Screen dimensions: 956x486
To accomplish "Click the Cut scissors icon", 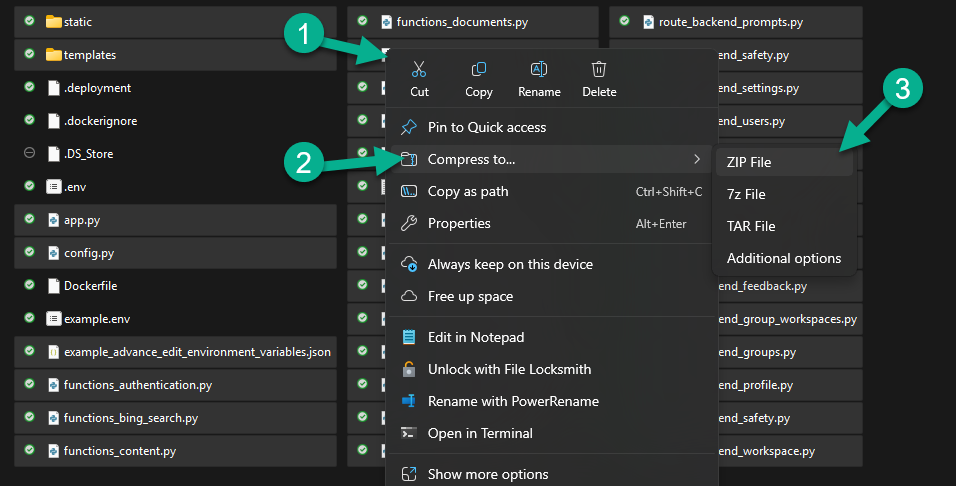I will click(419, 69).
